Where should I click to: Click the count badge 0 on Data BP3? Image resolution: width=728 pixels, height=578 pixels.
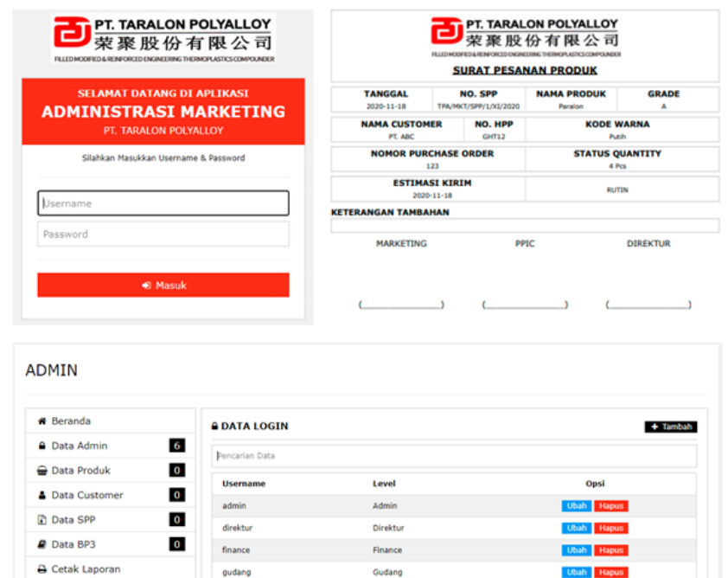pyautogui.click(x=177, y=544)
